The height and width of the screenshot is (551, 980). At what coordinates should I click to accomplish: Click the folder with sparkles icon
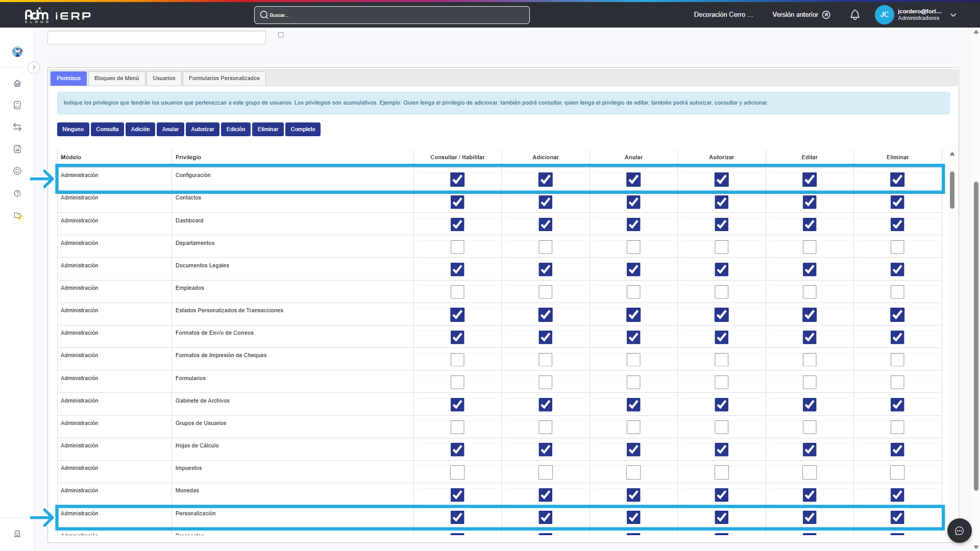[18, 216]
